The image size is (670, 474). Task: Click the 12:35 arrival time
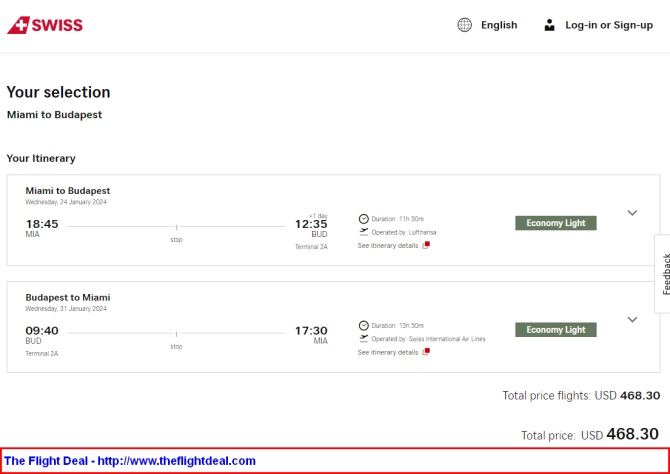pos(311,224)
